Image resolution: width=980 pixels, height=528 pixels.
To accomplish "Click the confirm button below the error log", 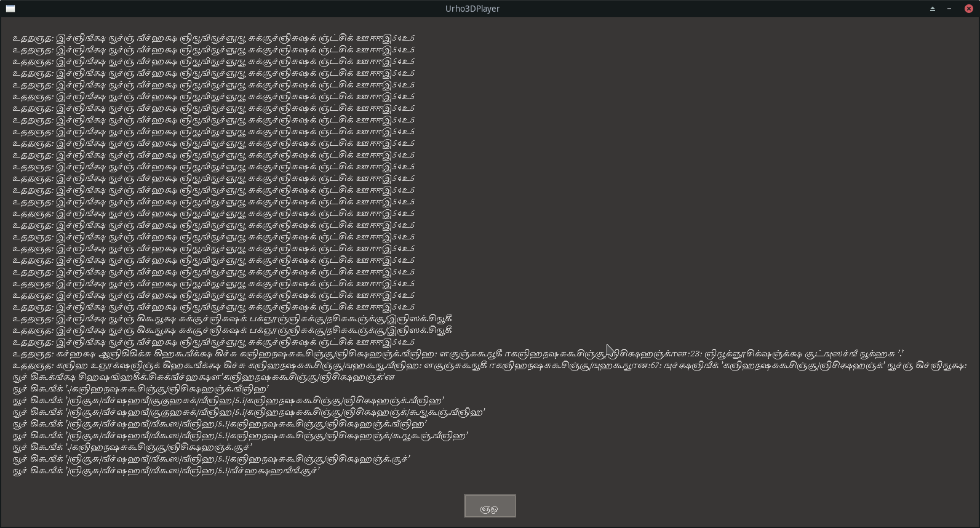I will point(490,506).
